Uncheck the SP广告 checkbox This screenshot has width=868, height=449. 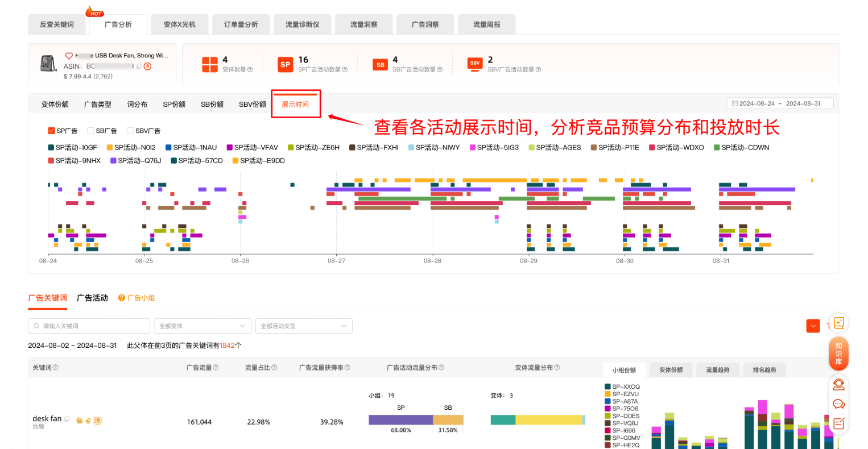51,131
